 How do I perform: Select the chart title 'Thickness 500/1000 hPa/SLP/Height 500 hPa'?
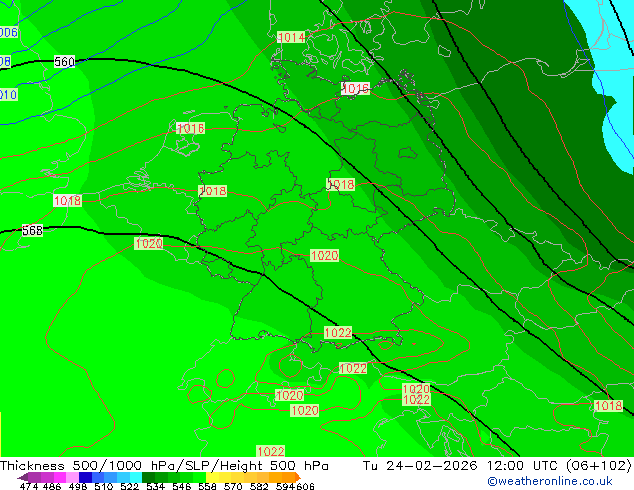point(164,465)
